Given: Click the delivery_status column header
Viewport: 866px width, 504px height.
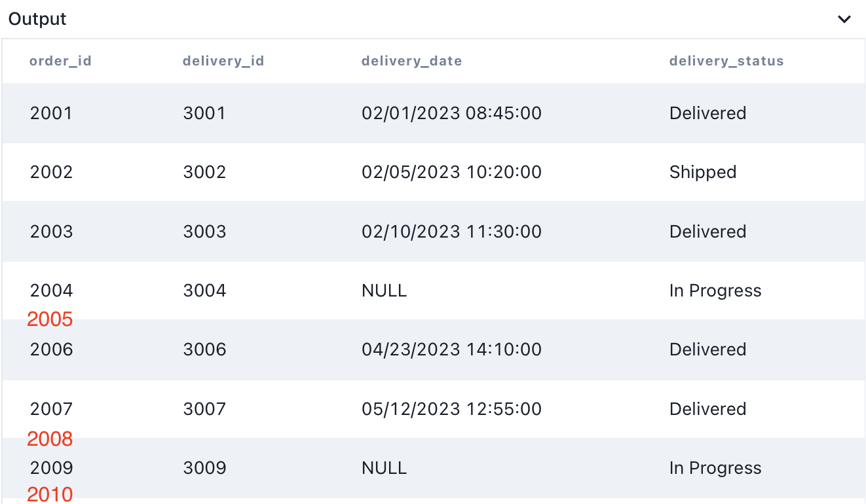Looking at the screenshot, I should point(726,62).
